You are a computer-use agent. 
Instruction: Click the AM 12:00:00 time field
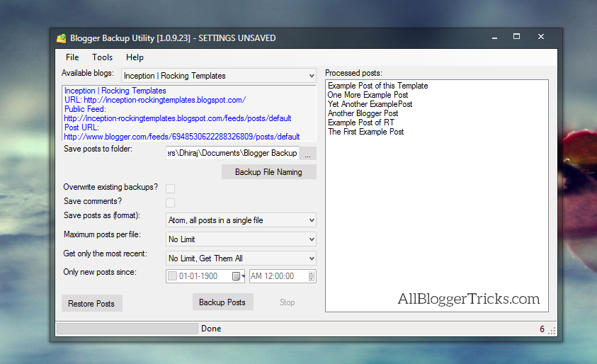coord(283,276)
